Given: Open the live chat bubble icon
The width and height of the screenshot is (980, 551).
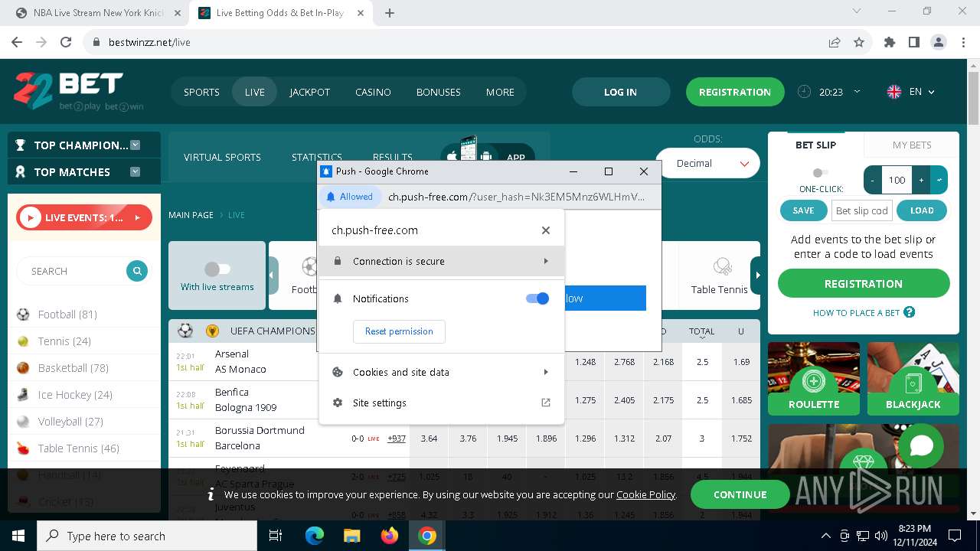Looking at the screenshot, I should [x=921, y=446].
